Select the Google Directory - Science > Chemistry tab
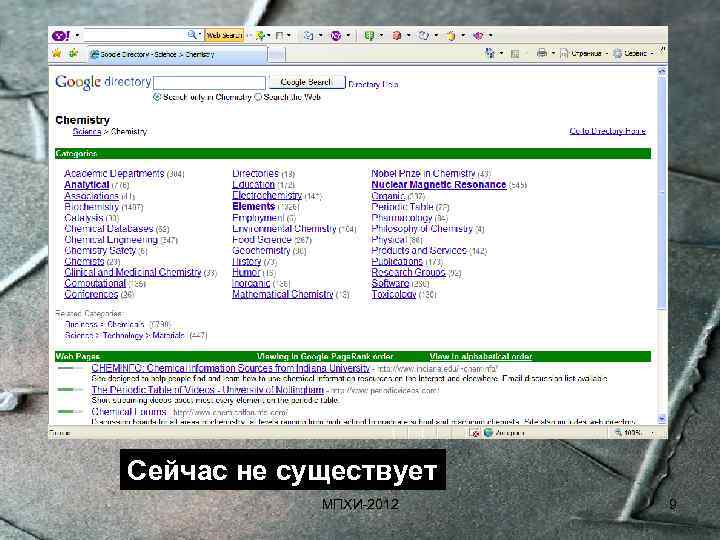Screen dimensions: 720x540 [177, 54]
